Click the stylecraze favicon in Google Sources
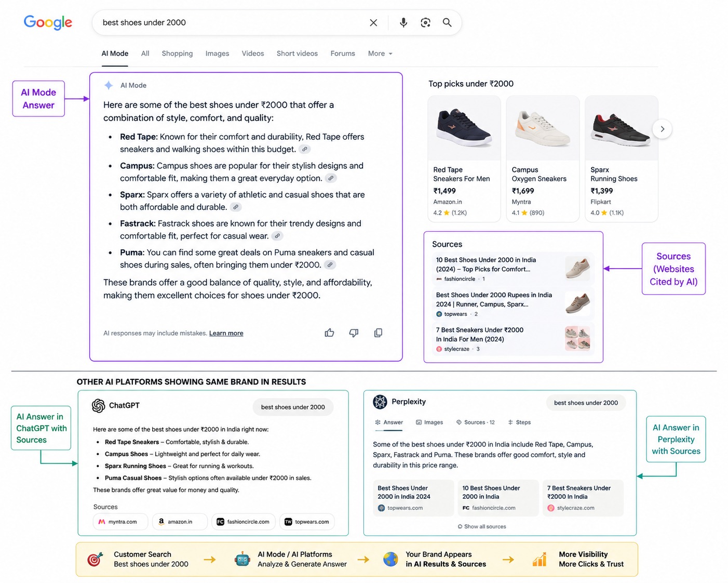The height and width of the screenshot is (583, 728). [x=439, y=349]
